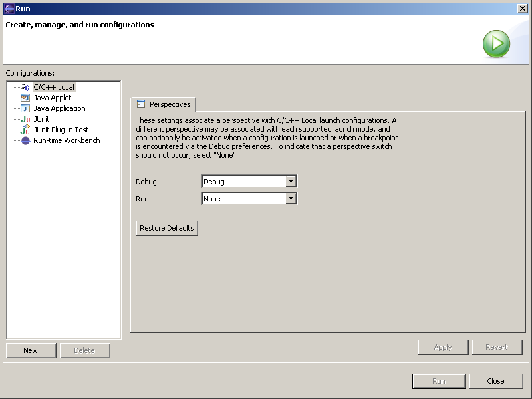
Task: Click the Delete button under Configurations
Action: pyautogui.click(x=84, y=350)
